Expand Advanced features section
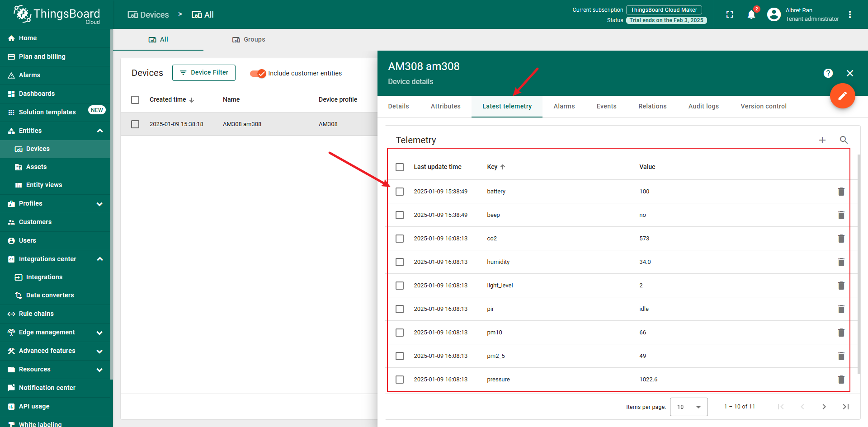This screenshot has height=427, width=868. coord(100,351)
